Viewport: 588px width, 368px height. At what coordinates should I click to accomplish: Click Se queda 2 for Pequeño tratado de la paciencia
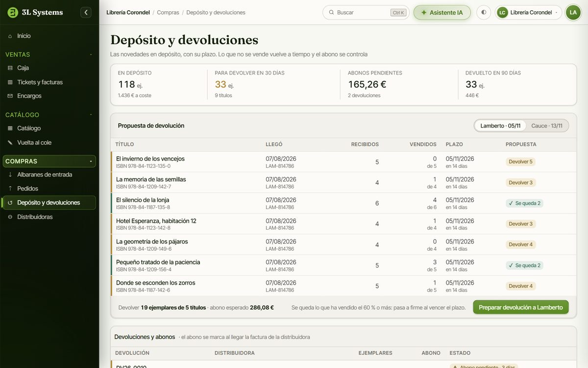(x=524, y=265)
